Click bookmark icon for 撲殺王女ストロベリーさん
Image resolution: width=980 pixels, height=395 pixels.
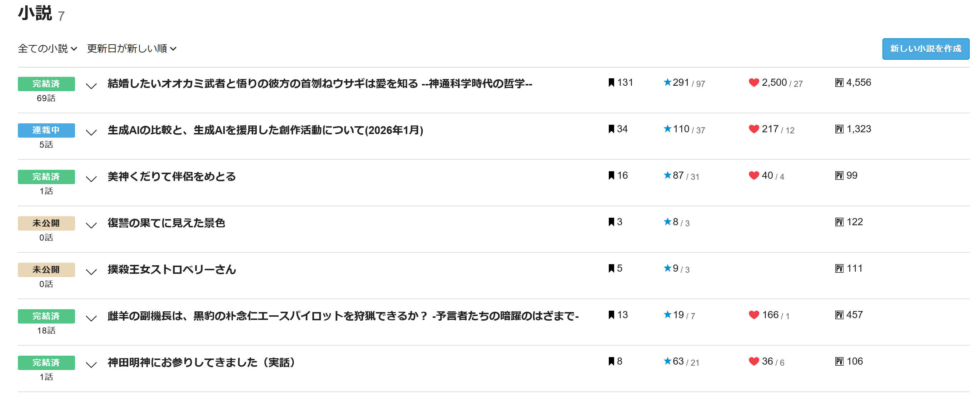pos(611,268)
